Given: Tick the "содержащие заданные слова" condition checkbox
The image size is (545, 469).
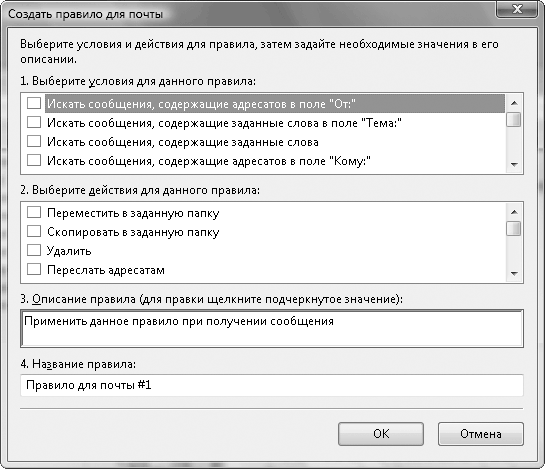Looking at the screenshot, I should coord(34,141).
